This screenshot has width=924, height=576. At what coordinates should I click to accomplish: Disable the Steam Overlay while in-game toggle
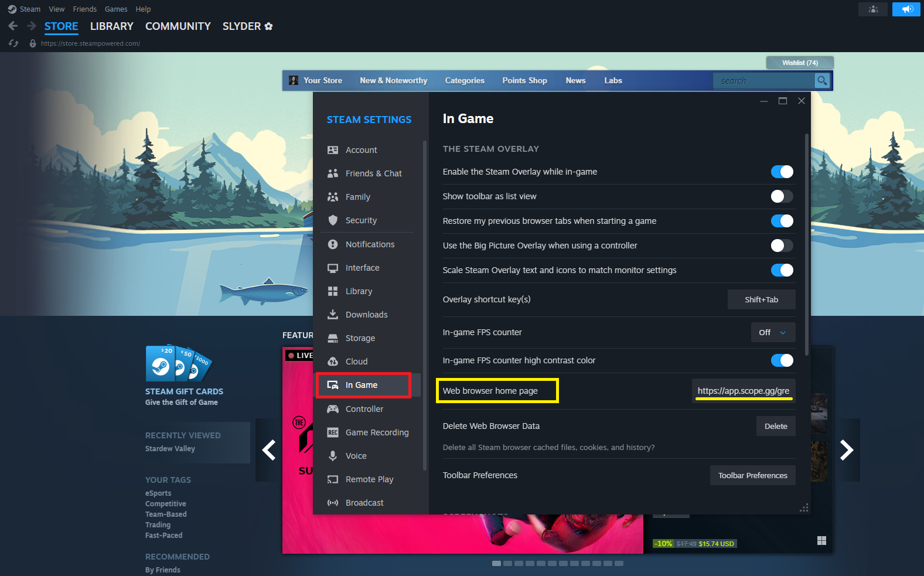[782, 172]
